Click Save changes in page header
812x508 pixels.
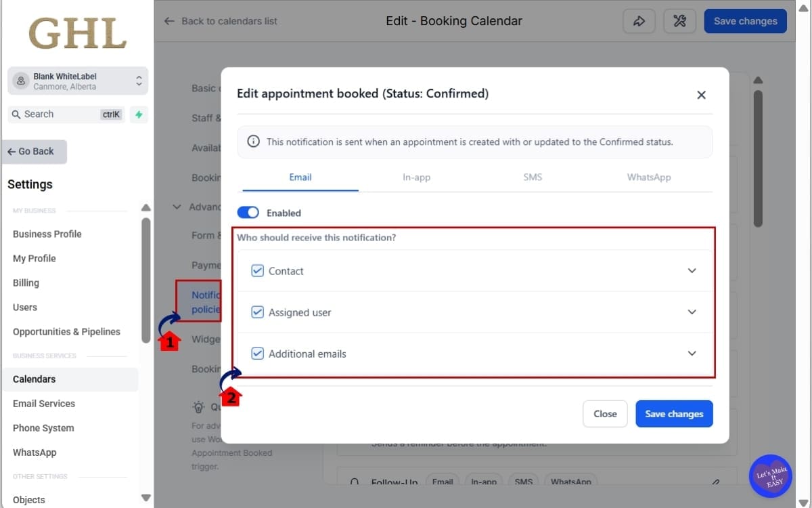[x=745, y=21]
